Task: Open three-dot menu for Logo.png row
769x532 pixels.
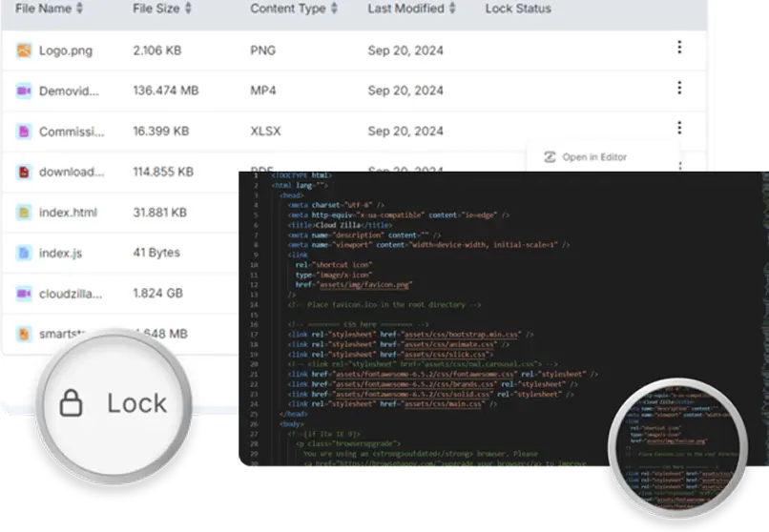Action: [x=679, y=48]
